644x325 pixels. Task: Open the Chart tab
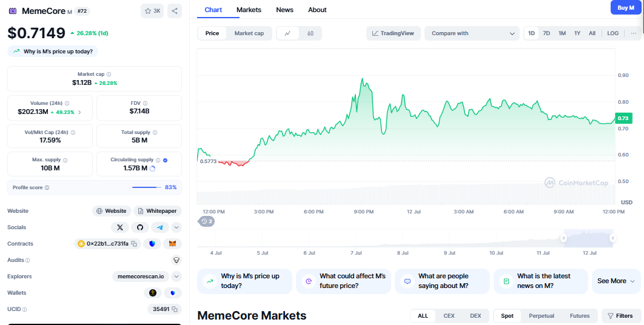[x=213, y=10]
